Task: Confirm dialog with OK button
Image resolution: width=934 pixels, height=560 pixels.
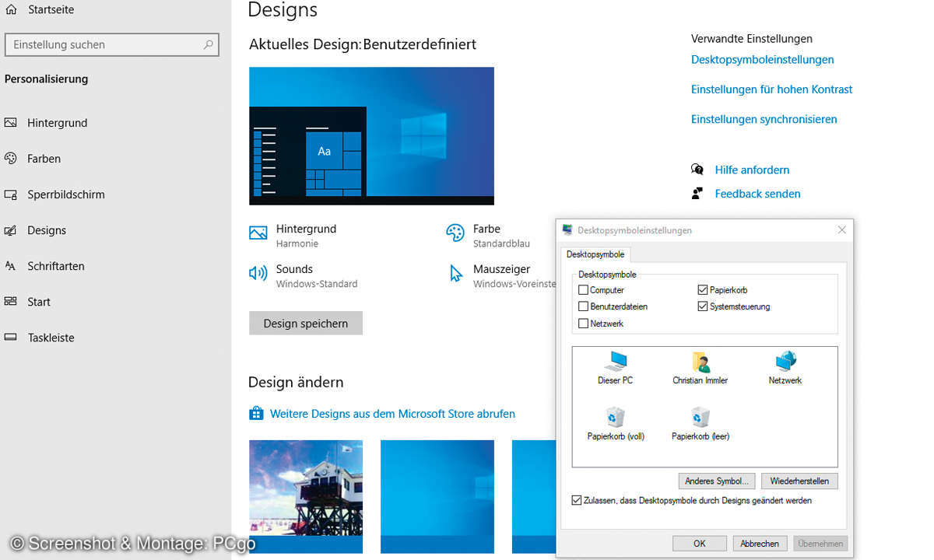Action: click(699, 544)
